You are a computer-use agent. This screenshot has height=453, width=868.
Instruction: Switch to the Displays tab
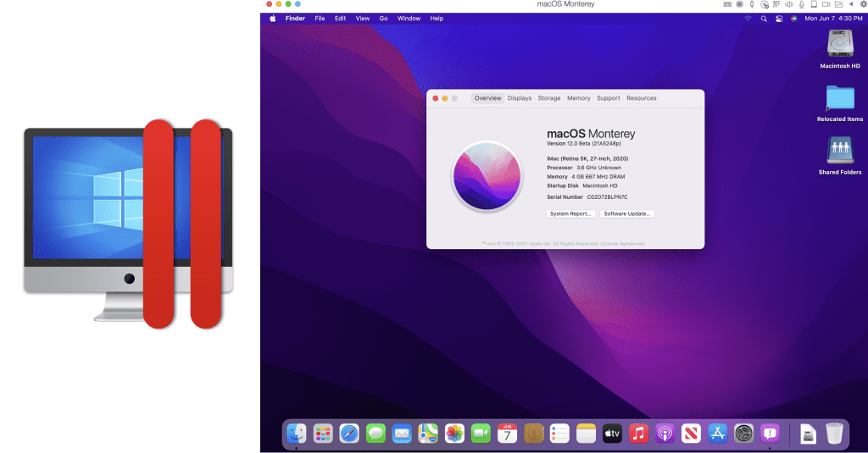(x=520, y=98)
